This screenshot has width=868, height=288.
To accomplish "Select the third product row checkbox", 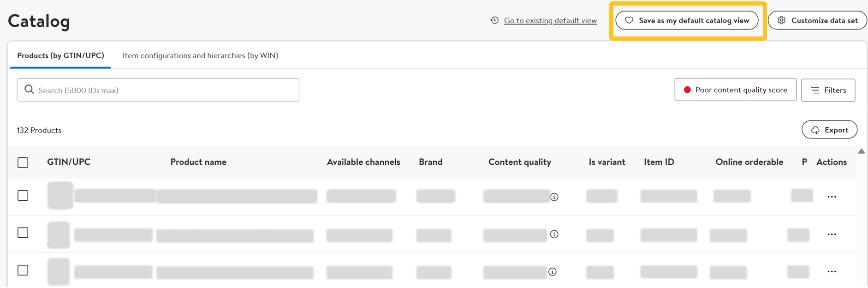I will (x=23, y=270).
